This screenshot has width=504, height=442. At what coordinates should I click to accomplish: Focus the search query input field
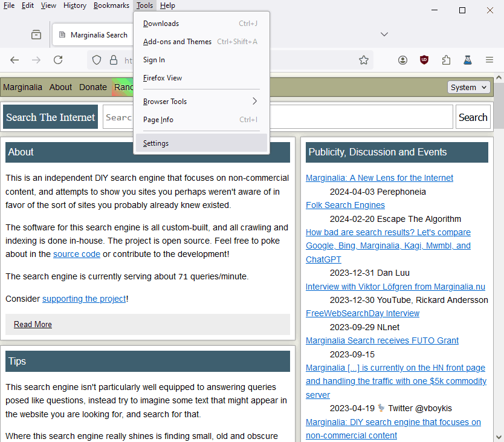click(x=278, y=117)
